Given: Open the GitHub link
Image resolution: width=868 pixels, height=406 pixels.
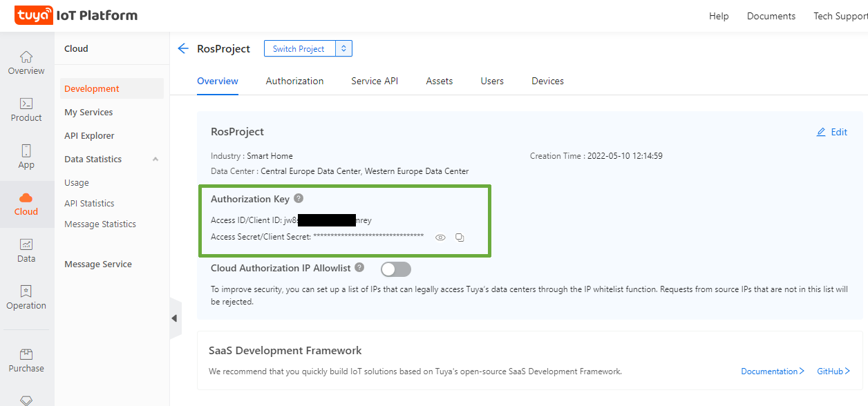Looking at the screenshot, I should pos(833,371).
